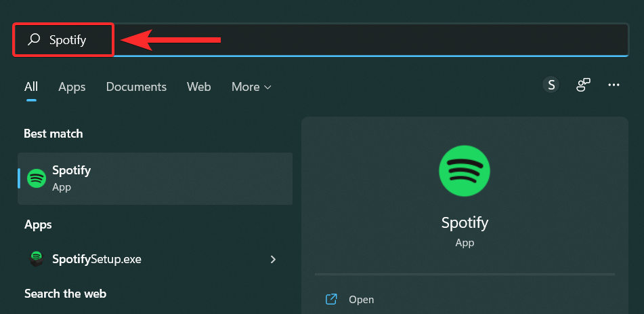Click the small Spotify icon in best match
The image size is (644, 314).
[37, 178]
